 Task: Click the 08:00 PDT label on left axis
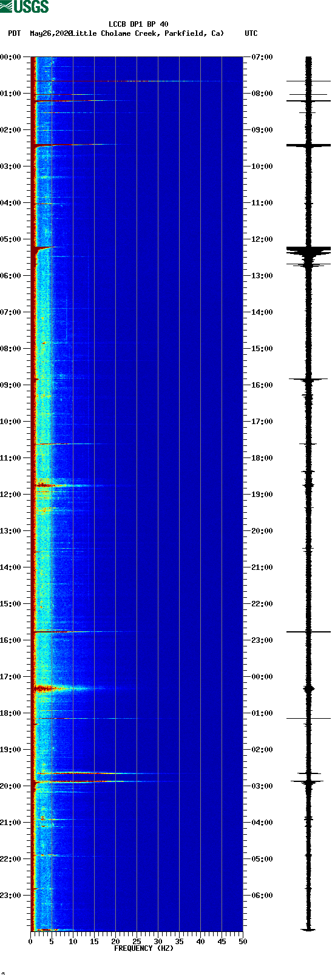click(x=11, y=349)
